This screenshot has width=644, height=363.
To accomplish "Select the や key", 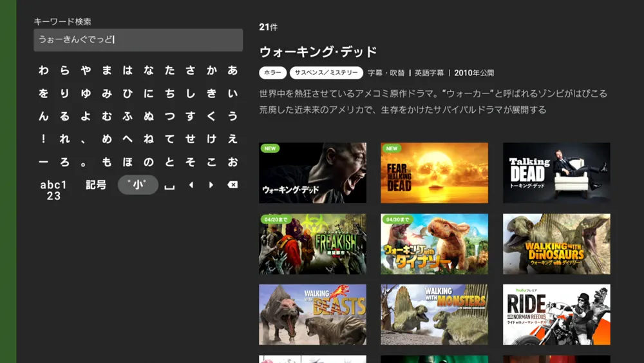I will [x=86, y=70].
